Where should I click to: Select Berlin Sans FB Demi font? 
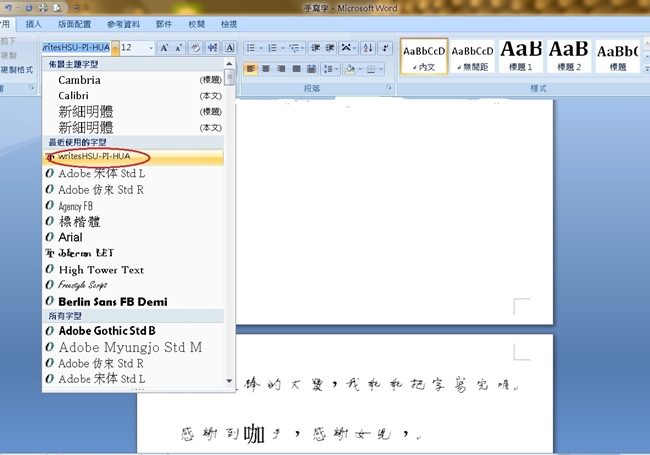click(133, 301)
